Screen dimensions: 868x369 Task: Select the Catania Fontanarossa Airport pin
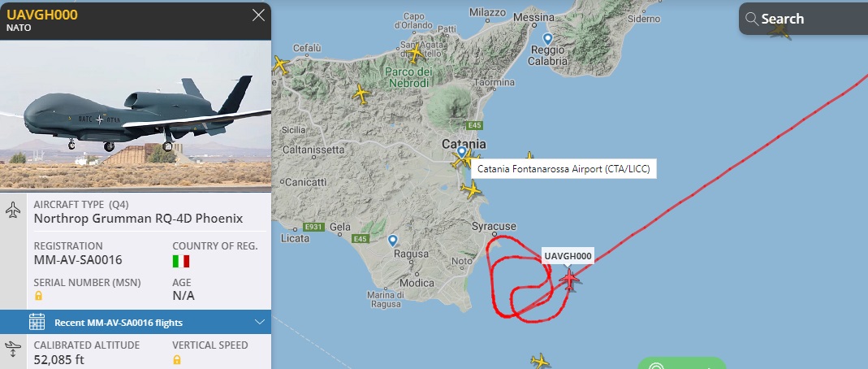coord(462,152)
